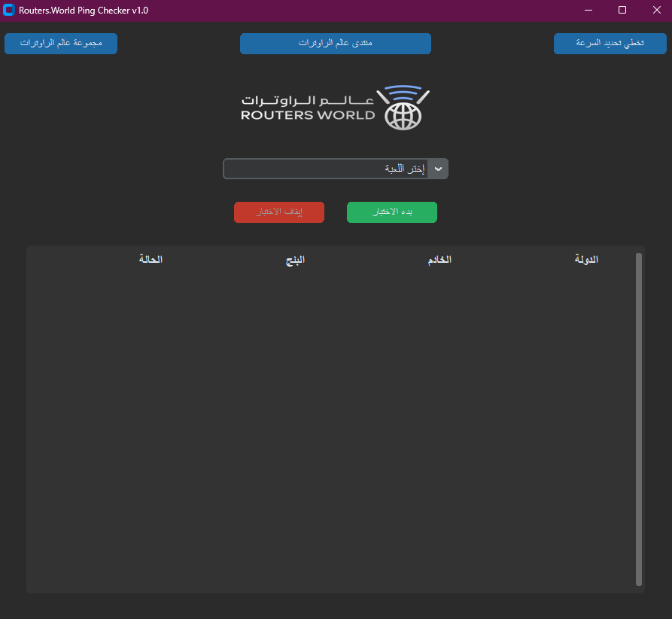
Task: Expand the game selection dropdown arrow
Action: [438, 169]
